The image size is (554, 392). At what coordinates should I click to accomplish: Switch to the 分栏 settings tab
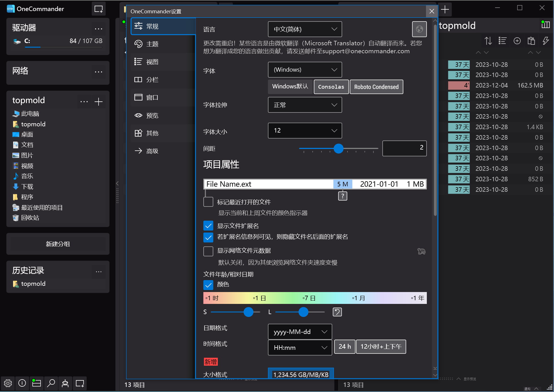[163, 80]
